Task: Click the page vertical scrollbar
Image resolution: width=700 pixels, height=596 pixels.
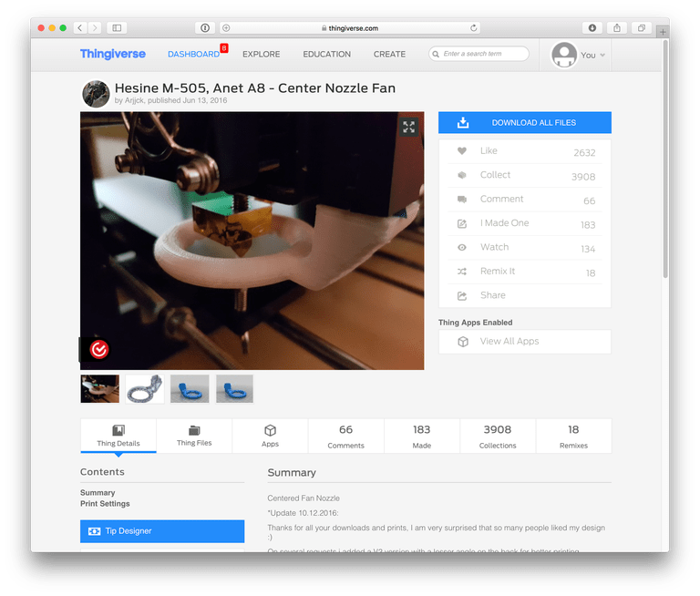Action: coord(665,160)
